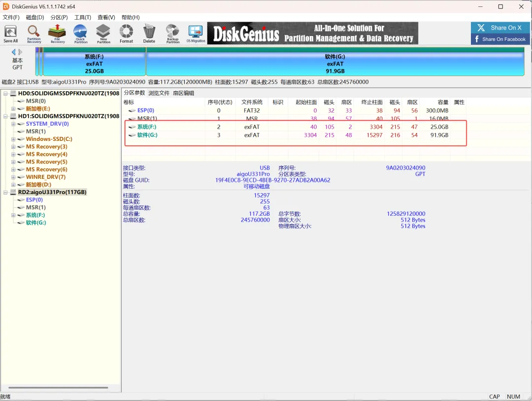Select 软件(G:) in the disk tree
The height and width of the screenshot is (401, 532).
click(x=36, y=223)
